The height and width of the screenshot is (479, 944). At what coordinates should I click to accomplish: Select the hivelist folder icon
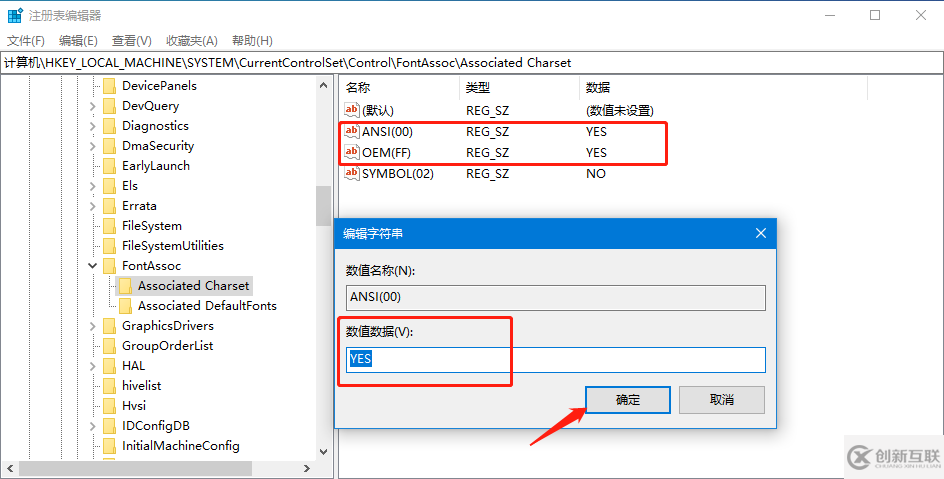point(109,386)
